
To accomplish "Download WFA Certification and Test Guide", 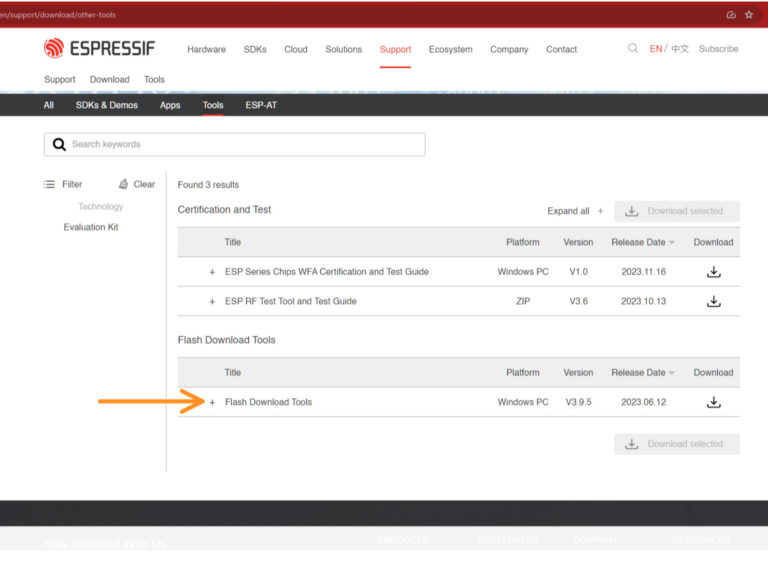I will click(713, 272).
